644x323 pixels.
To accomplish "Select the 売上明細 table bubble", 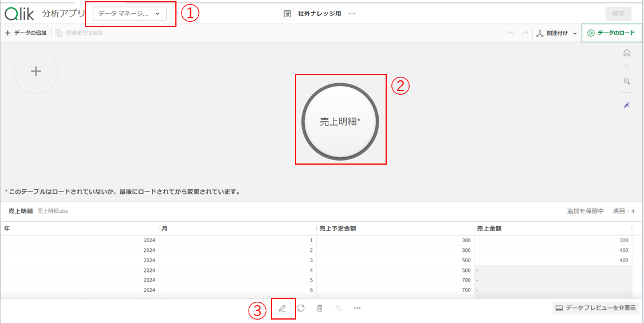I will point(340,121).
